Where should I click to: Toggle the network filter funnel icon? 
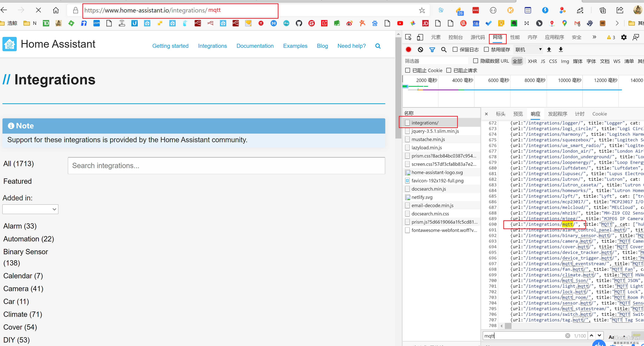point(432,50)
